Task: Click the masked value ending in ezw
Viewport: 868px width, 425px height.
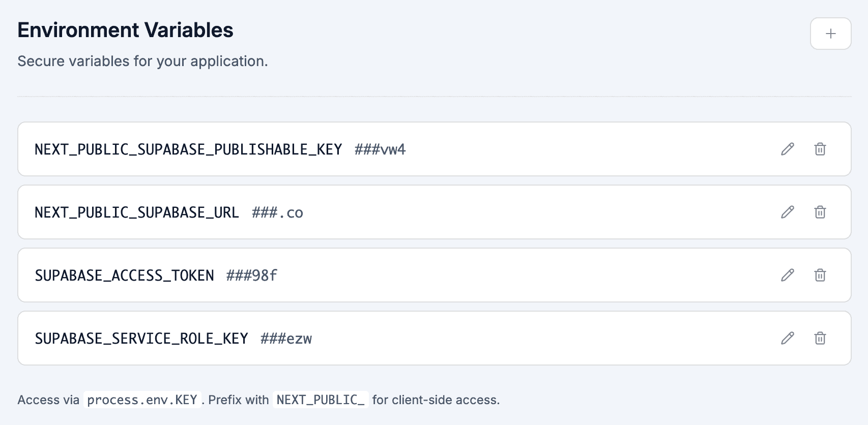Action: pos(286,339)
